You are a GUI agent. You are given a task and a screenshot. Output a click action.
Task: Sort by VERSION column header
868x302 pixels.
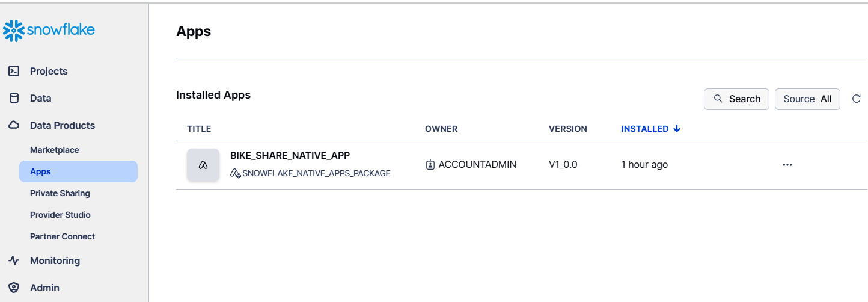click(x=568, y=129)
